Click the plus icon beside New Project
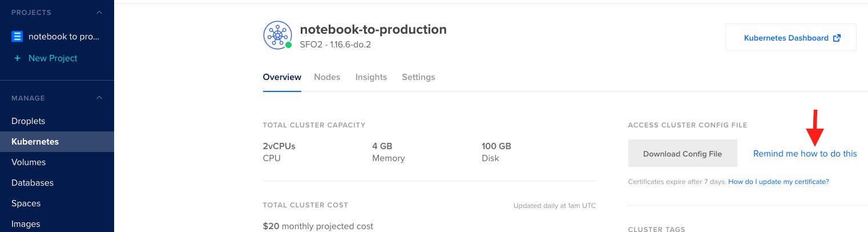Image resolution: width=868 pixels, height=232 pixels. 17,58
